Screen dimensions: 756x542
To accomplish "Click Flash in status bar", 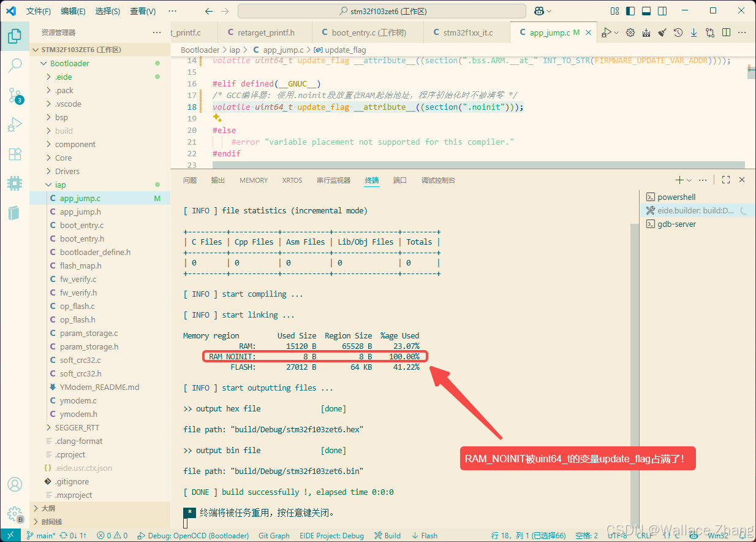I will (425, 535).
